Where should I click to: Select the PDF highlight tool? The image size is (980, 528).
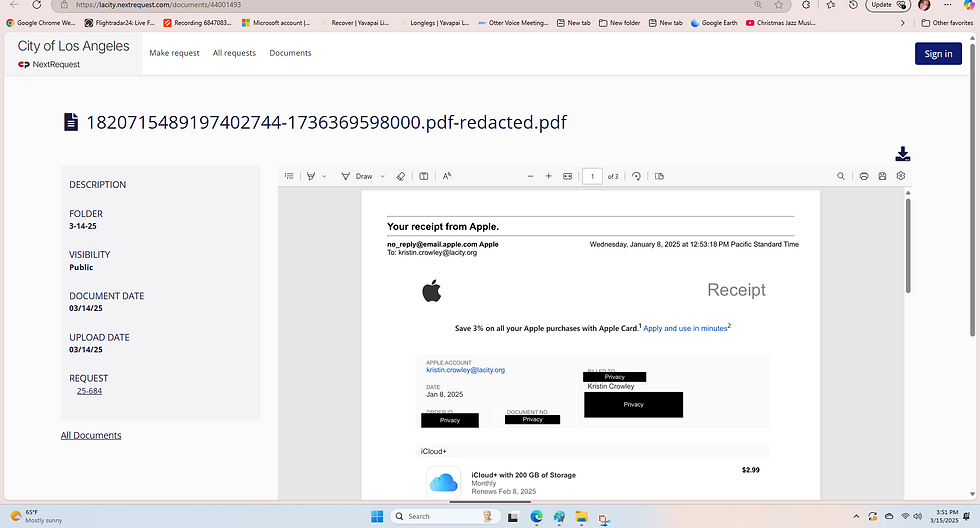click(311, 176)
